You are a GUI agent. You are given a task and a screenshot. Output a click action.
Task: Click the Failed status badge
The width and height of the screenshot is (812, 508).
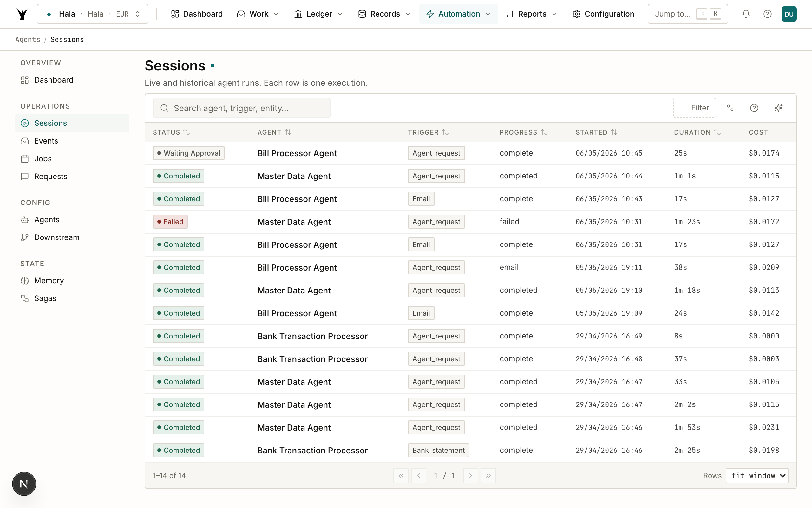[170, 222]
